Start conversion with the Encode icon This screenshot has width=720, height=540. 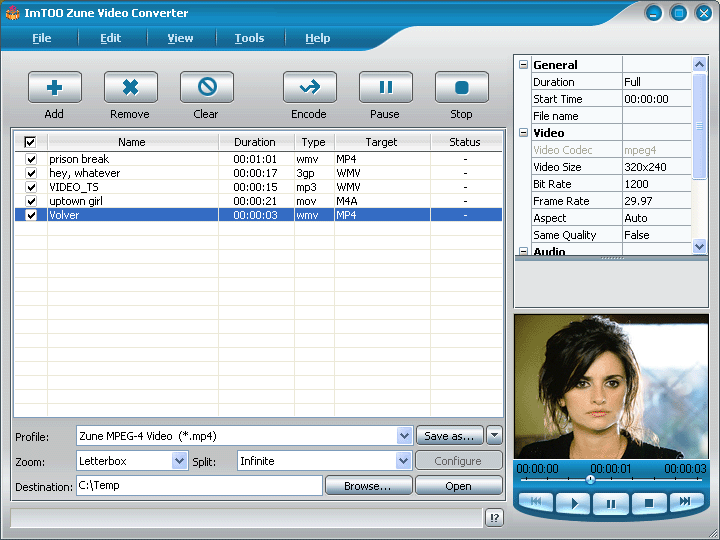309,88
